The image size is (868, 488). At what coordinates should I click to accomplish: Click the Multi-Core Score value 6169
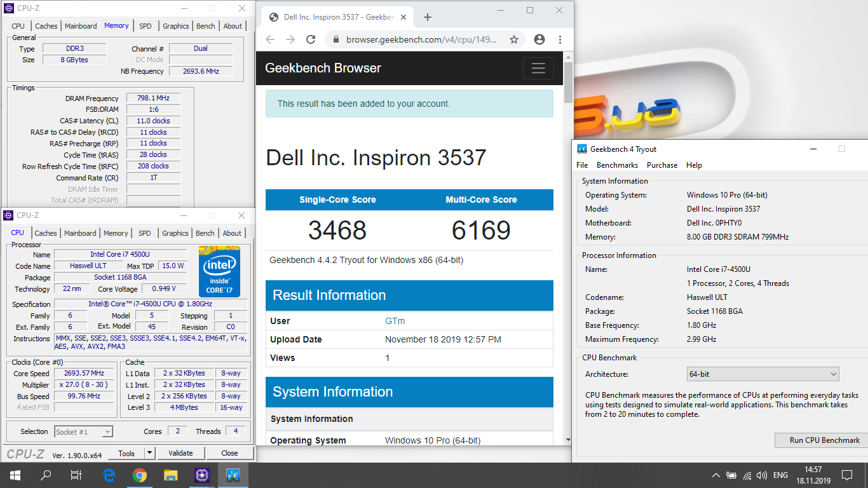coord(481,230)
